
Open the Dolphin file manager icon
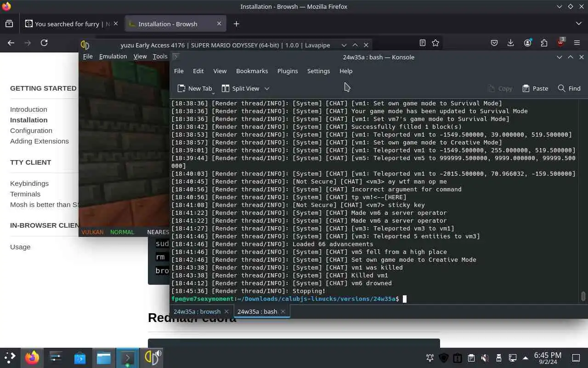(x=104, y=357)
